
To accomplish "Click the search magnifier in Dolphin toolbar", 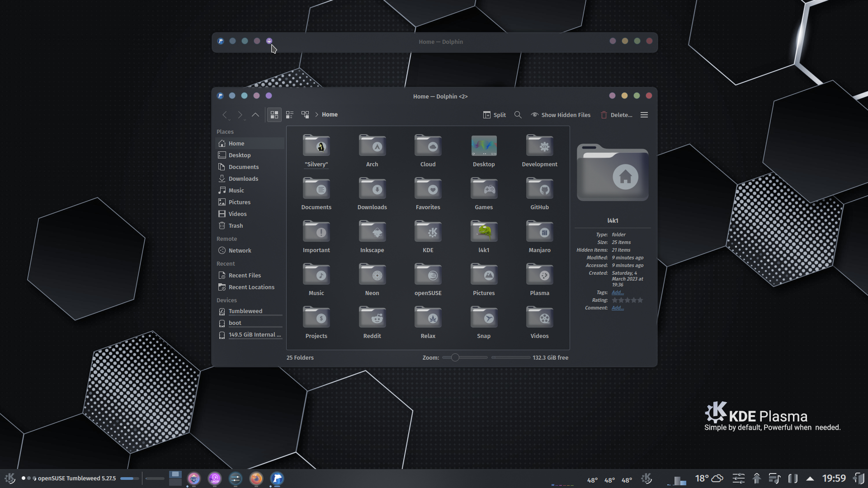I will tap(518, 115).
